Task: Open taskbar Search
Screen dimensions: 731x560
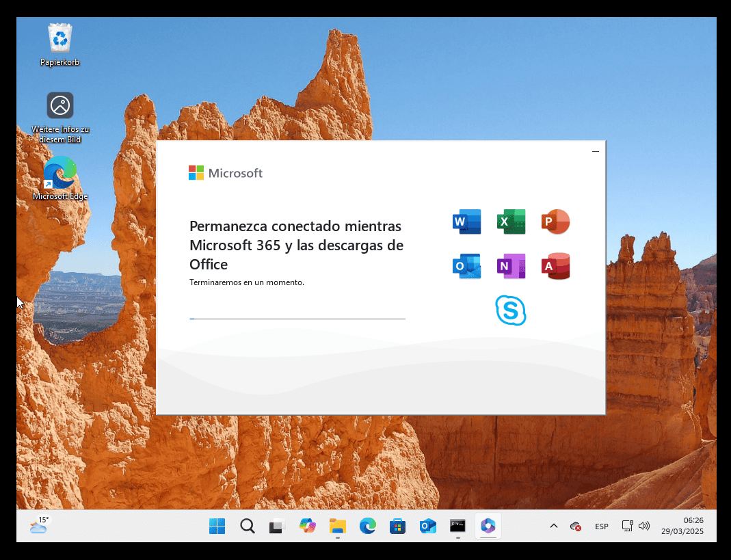Action: pyautogui.click(x=247, y=526)
